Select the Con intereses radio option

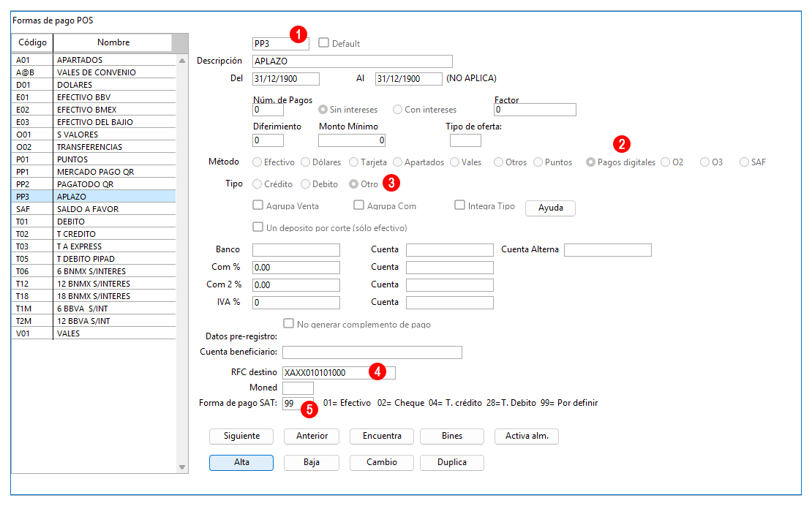click(398, 110)
